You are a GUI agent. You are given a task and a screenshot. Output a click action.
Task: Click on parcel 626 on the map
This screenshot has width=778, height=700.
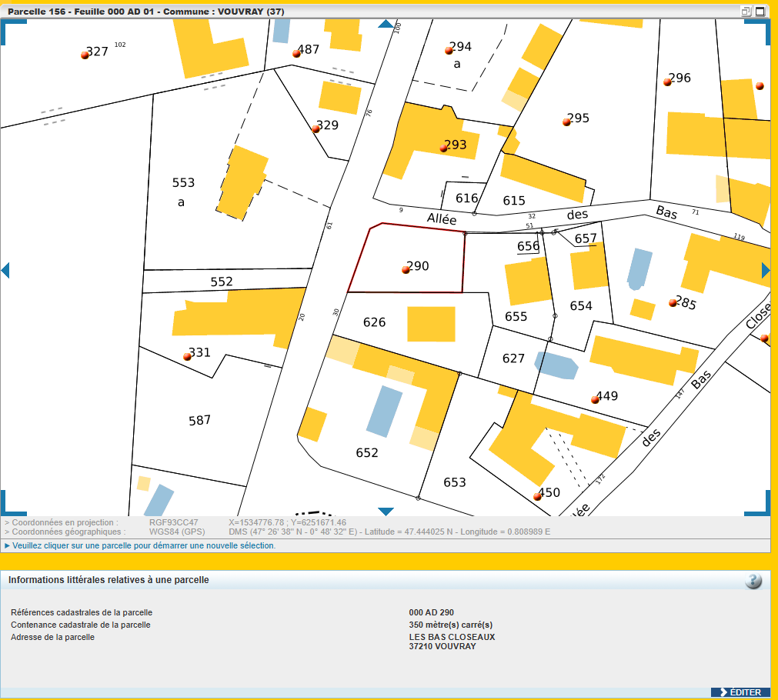[x=374, y=322]
